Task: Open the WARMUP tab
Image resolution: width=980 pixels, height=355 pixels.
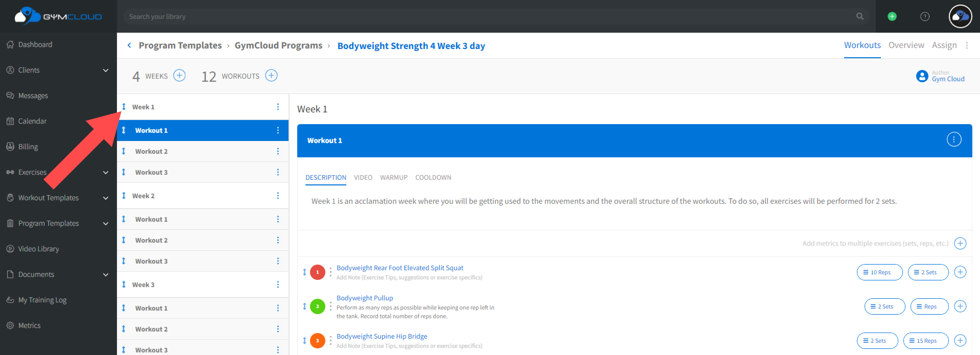Action: point(393,177)
